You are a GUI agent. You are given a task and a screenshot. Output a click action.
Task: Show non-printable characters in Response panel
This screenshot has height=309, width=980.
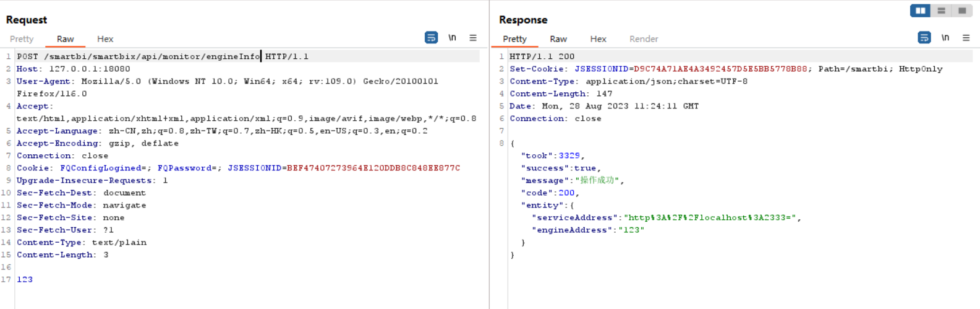coord(945,38)
